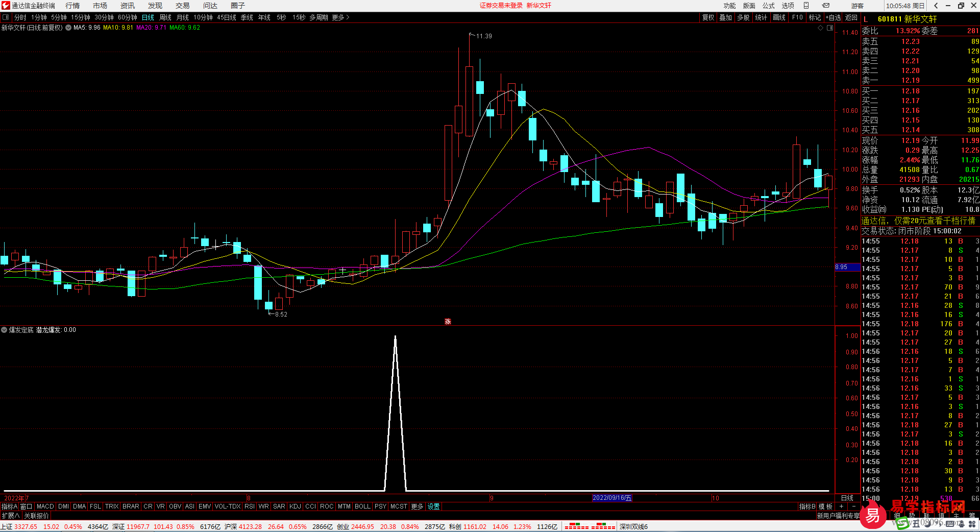Select the MACD indicator tab
The height and width of the screenshot is (532, 980).
click(45, 506)
